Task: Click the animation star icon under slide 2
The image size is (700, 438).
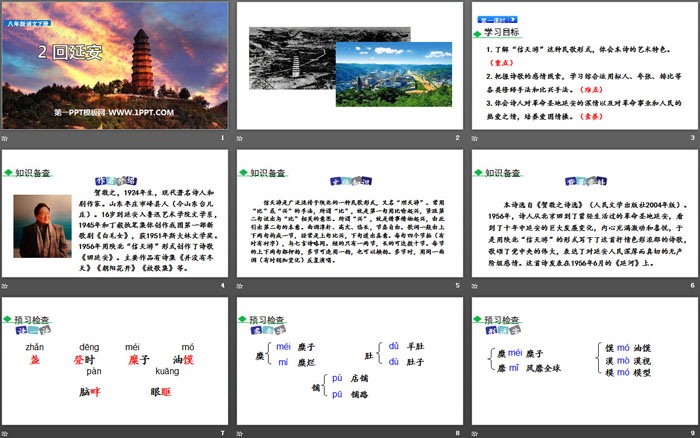Action: (x=240, y=138)
